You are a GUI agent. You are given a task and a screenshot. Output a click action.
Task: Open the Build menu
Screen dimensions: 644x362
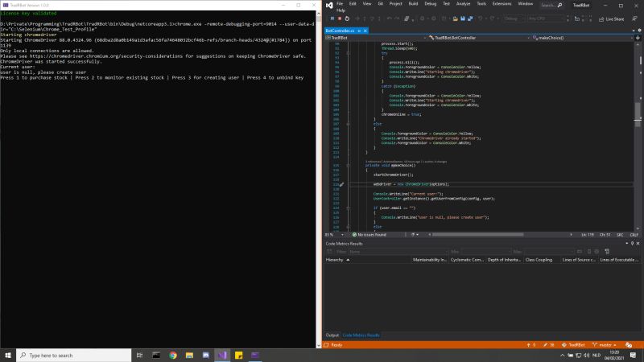(413, 4)
